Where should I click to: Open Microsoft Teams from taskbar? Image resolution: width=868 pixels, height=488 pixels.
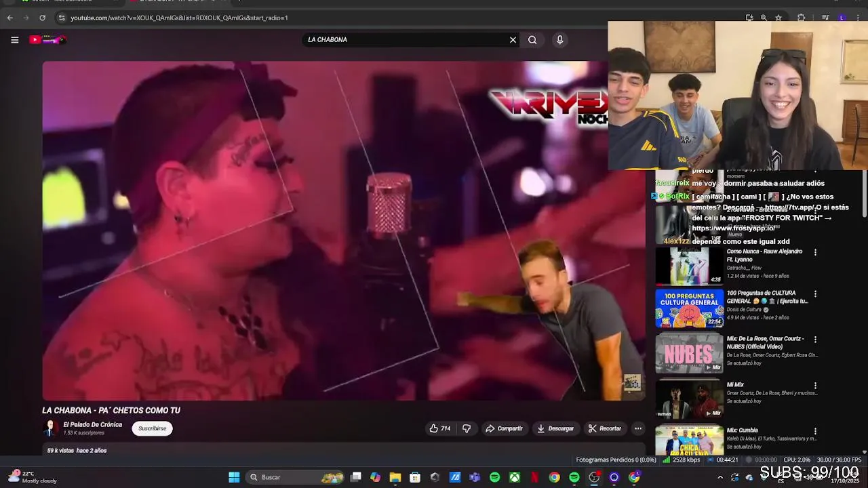[x=475, y=477]
